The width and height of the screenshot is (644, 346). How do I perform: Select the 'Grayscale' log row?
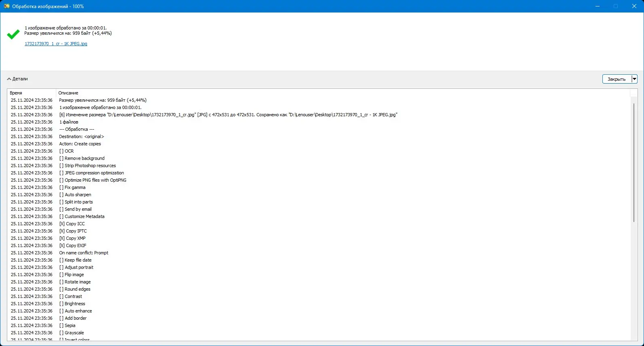click(319, 333)
